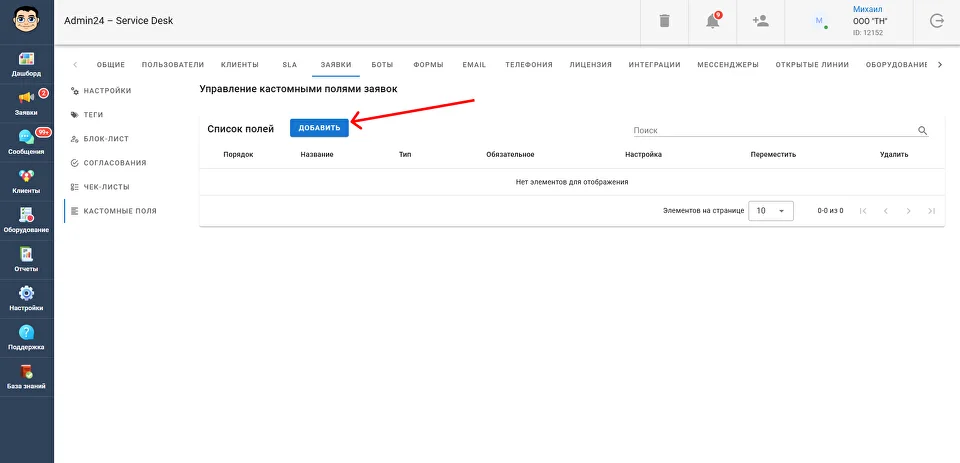Switch to the ТЕЛЕФОНИЯ tab
The image size is (960, 463).
(x=529, y=64)
